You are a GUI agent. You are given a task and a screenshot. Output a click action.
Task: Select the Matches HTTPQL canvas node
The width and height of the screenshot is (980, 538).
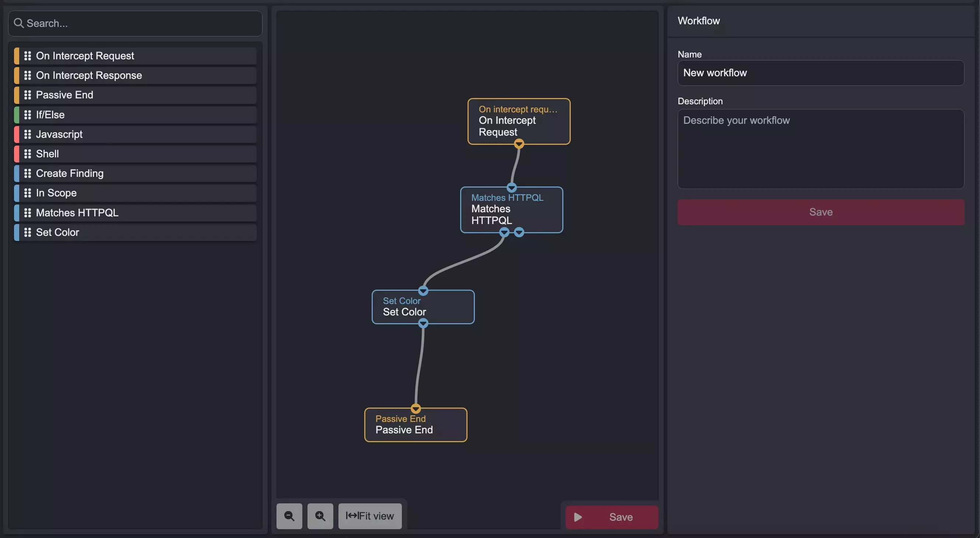point(511,210)
